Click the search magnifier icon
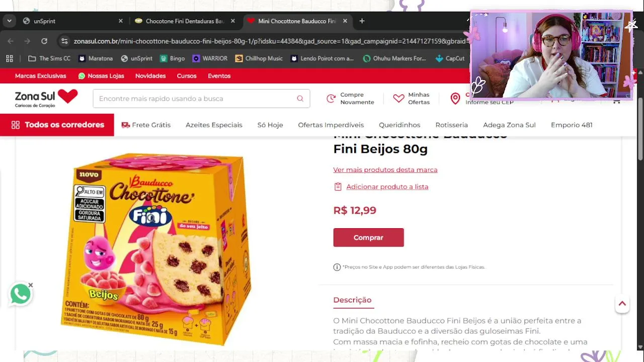This screenshot has width=644, height=362. click(300, 99)
